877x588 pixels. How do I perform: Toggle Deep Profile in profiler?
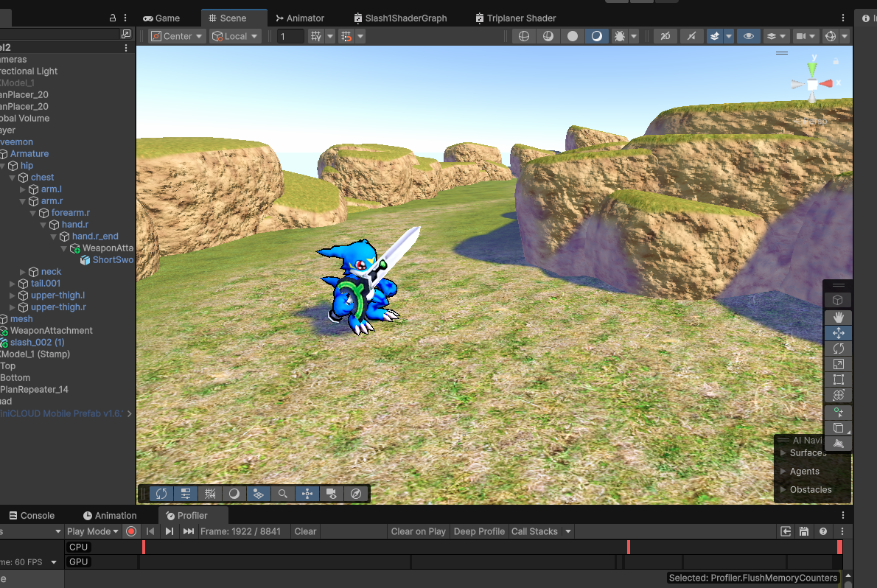[479, 531]
